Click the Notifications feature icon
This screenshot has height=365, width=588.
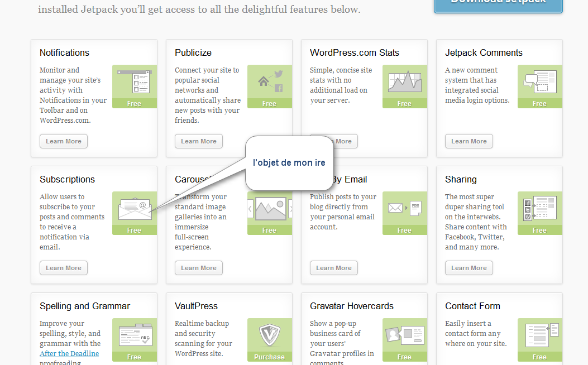click(134, 81)
